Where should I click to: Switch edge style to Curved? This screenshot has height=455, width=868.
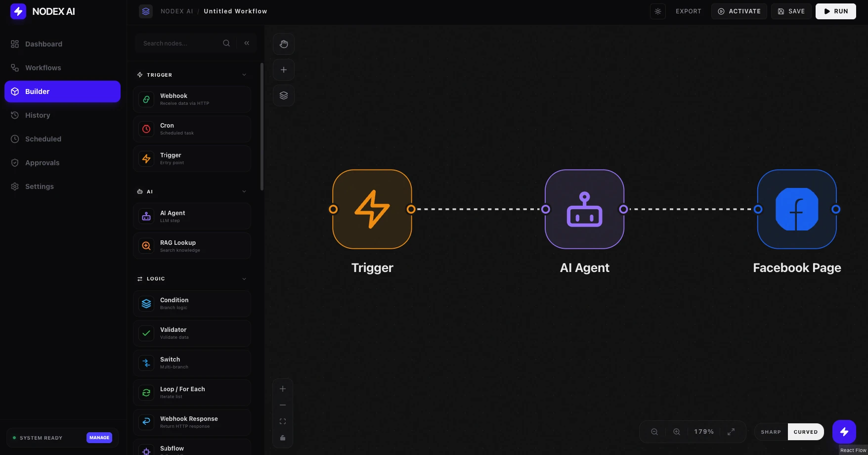(x=805, y=432)
